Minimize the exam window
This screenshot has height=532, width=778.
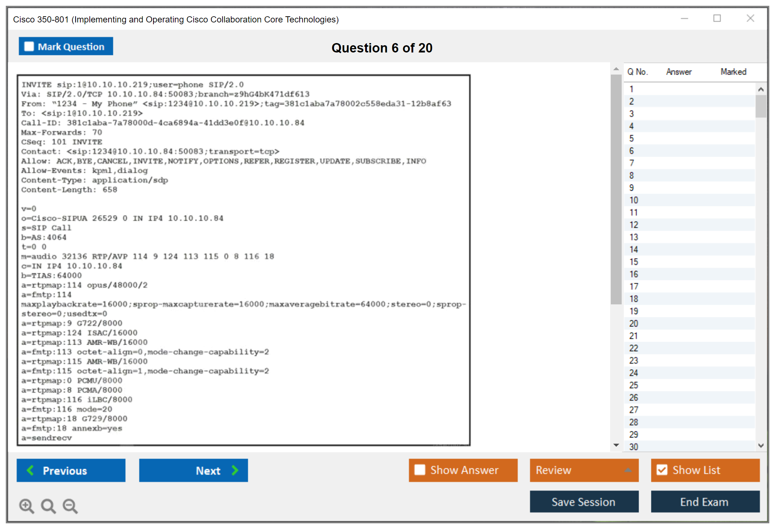[684, 18]
